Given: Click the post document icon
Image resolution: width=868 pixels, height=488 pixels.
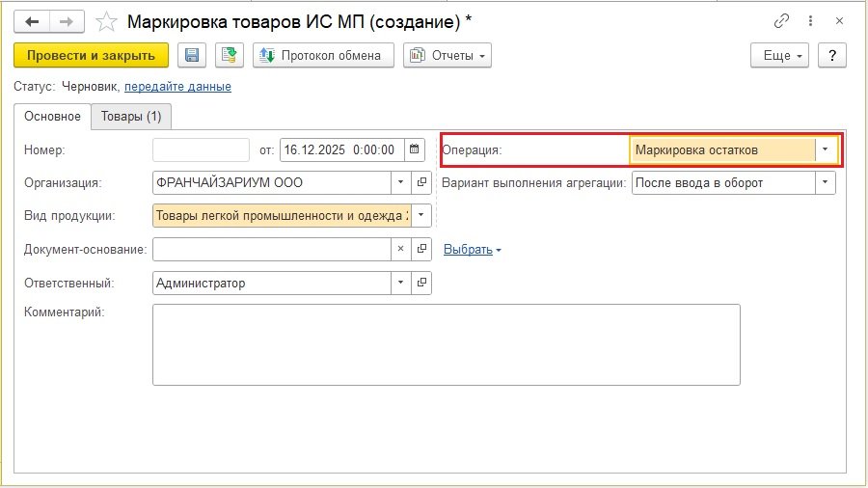Looking at the screenshot, I should (x=230, y=56).
